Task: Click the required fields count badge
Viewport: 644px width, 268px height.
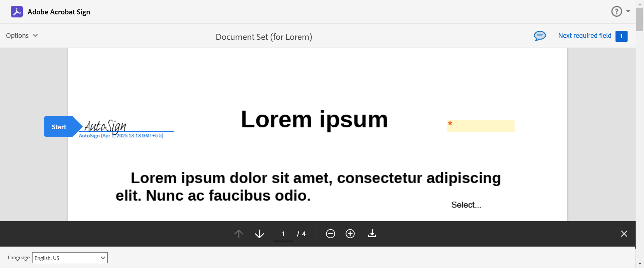Action: [622, 36]
